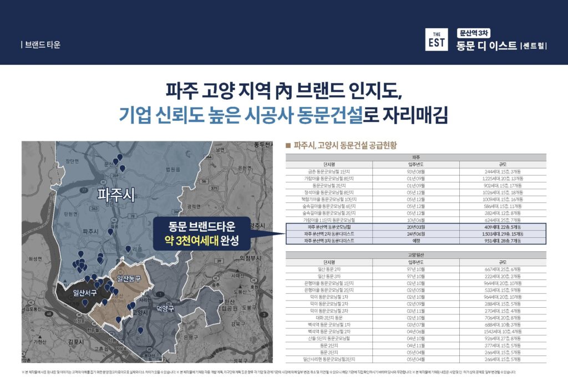Click headline 파주 고양 지역 內 브랜드 인지도

pyautogui.click(x=283, y=91)
